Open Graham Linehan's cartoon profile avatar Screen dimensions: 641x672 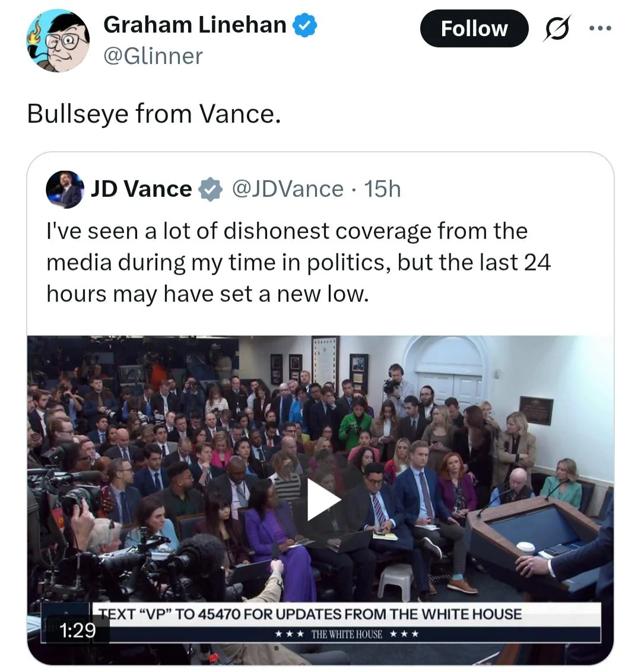(58, 40)
